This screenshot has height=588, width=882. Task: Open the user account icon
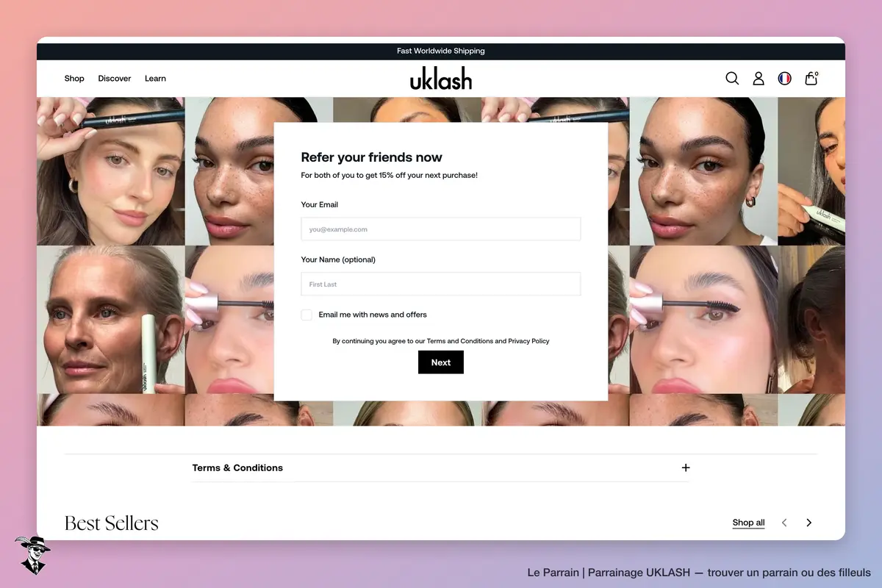pyautogui.click(x=759, y=79)
